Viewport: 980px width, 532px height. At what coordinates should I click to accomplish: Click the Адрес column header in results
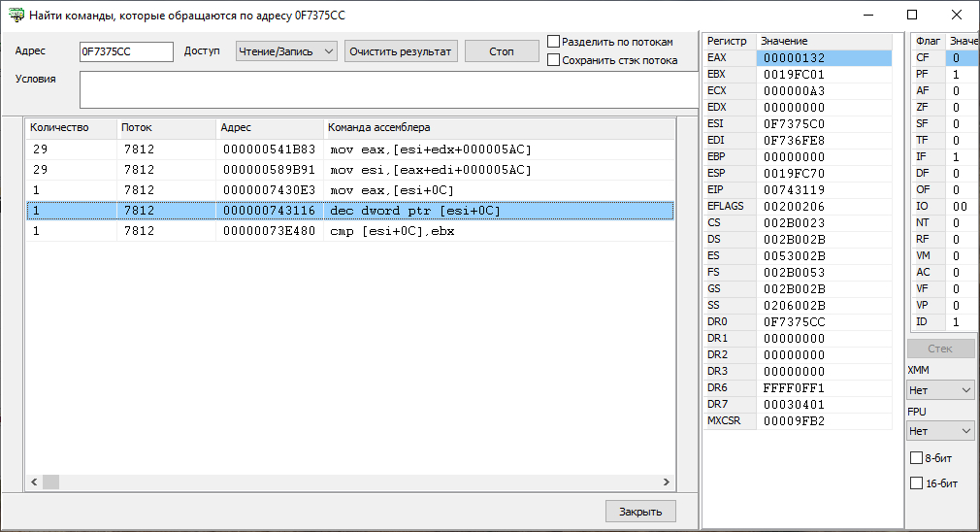pyautogui.click(x=270, y=127)
